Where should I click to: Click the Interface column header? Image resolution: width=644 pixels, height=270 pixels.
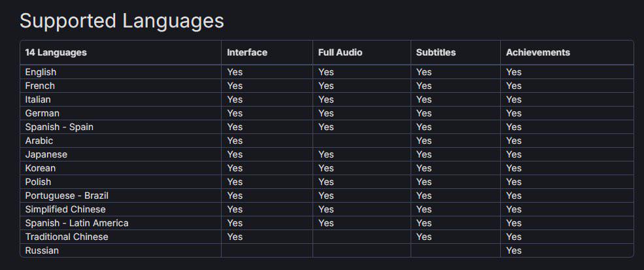tap(247, 52)
